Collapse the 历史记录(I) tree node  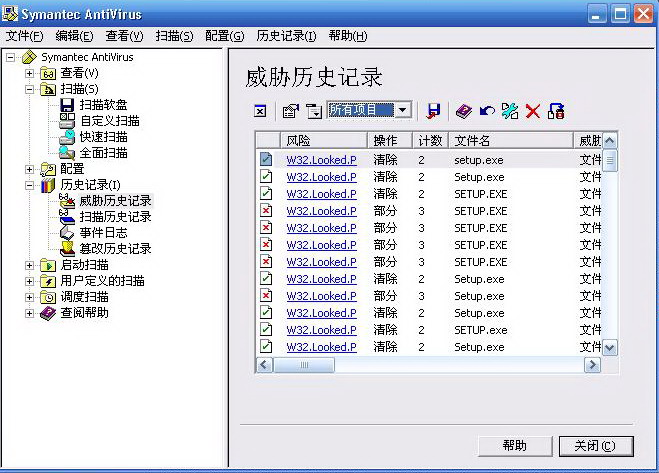(x=29, y=185)
